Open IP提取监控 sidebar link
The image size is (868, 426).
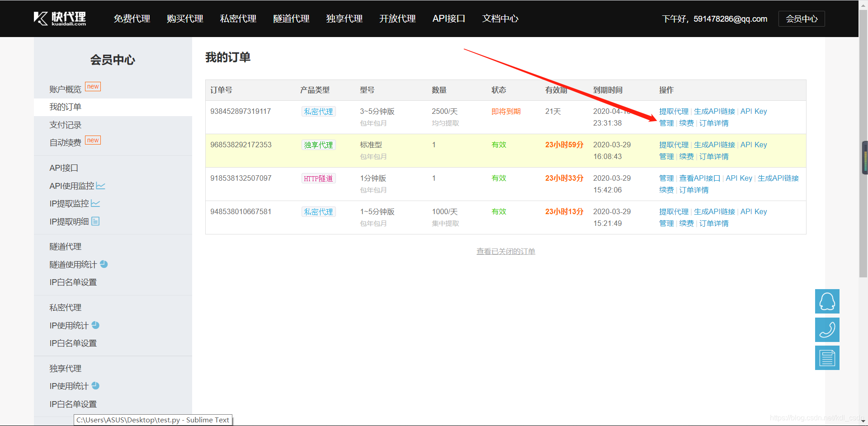[69, 203]
